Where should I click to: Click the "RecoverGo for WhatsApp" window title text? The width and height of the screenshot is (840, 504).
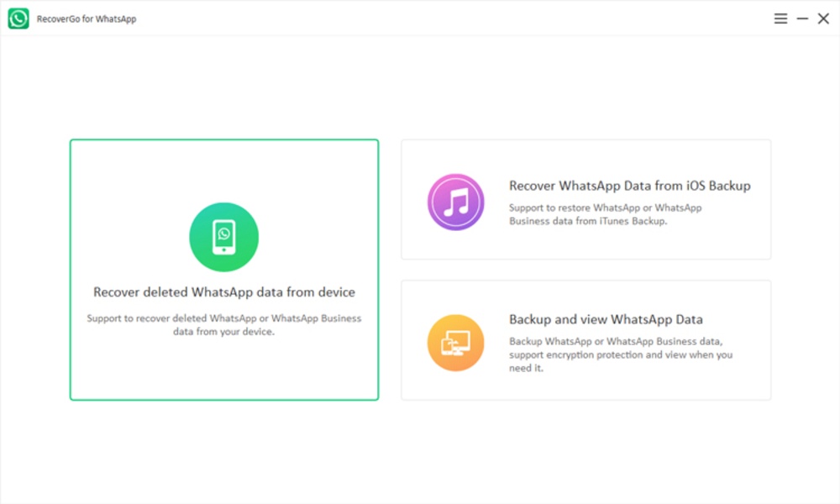click(x=87, y=19)
